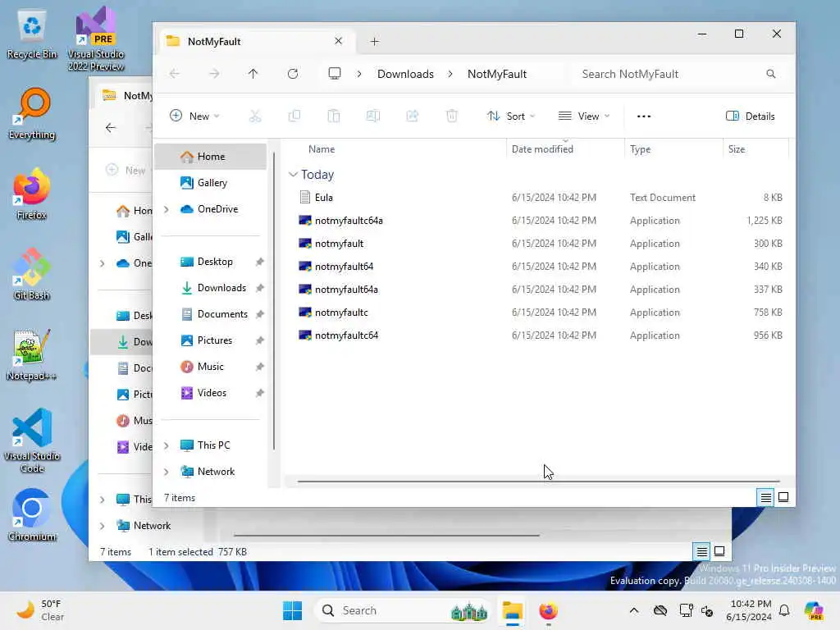Click Firefox icon in the taskbar
840x630 pixels.
(x=548, y=610)
